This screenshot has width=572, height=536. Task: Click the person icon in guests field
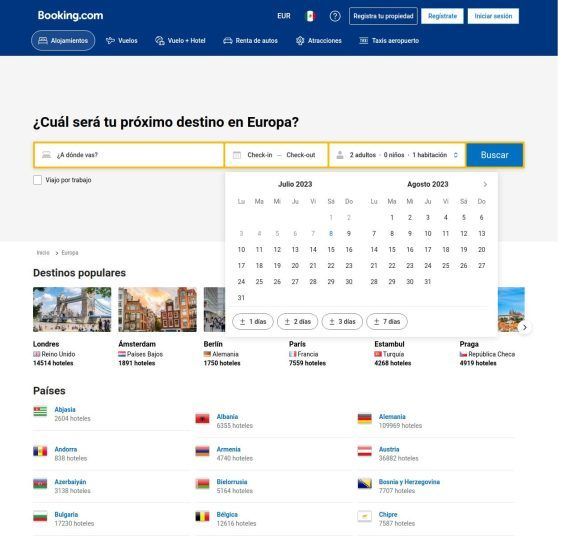coord(340,155)
